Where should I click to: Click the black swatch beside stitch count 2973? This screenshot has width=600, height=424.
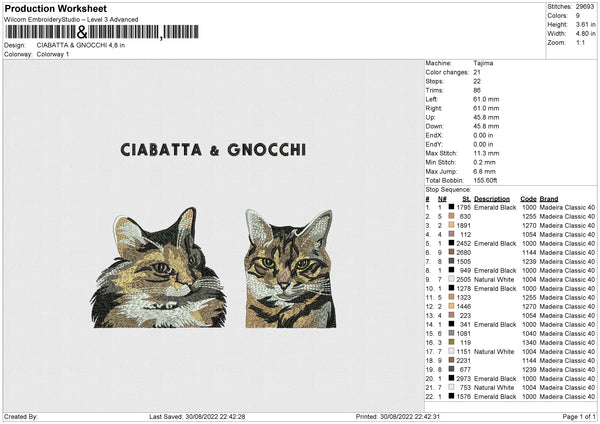[x=452, y=378]
